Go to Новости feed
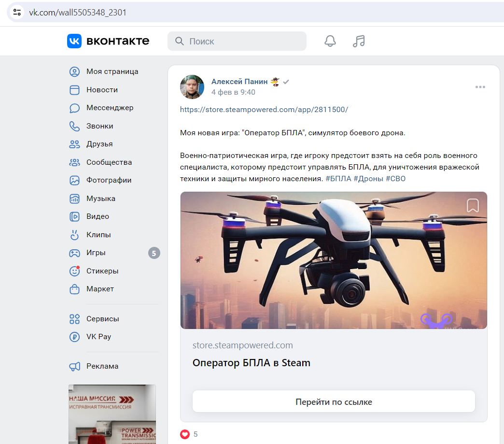The height and width of the screenshot is (444, 504). (x=102, y=90)
